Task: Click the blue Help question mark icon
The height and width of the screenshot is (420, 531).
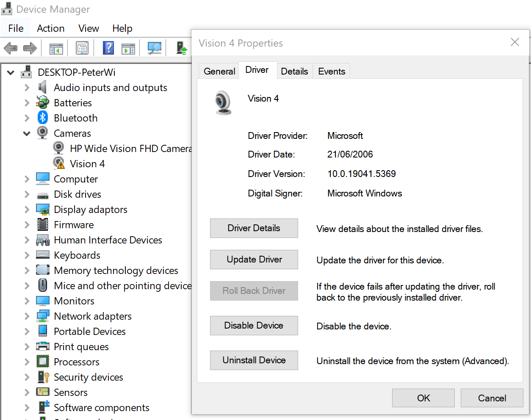Action: coord(108,48)
